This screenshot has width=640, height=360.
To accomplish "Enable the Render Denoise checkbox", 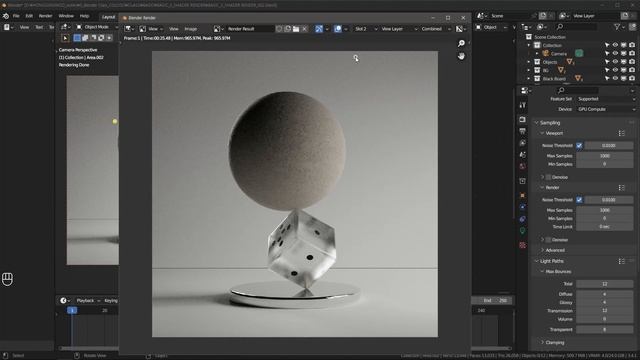I will [549, 240].
